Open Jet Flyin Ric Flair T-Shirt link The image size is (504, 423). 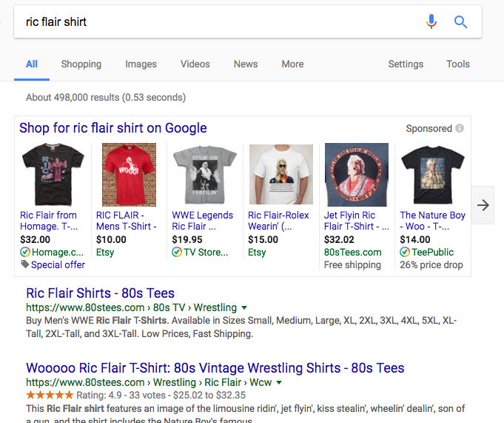tap(357, 221)
